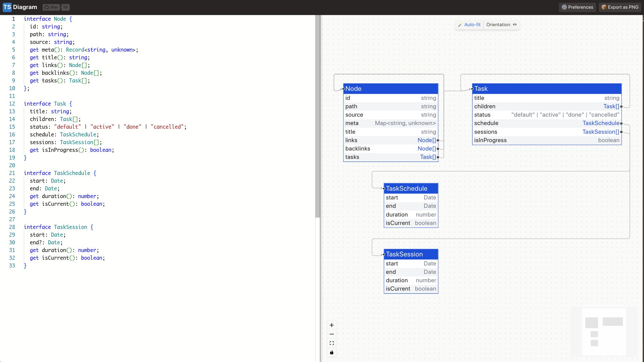644x362 pixels.
Task: Open Preferences
Action: pyautogui.click(x=577, y=7)
